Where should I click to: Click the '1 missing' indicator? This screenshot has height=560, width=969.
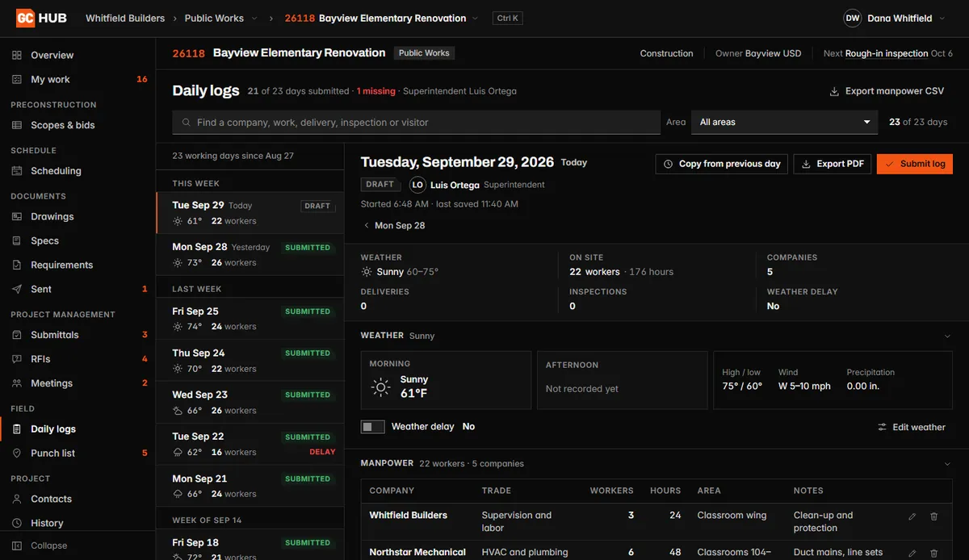click(376, 91)
